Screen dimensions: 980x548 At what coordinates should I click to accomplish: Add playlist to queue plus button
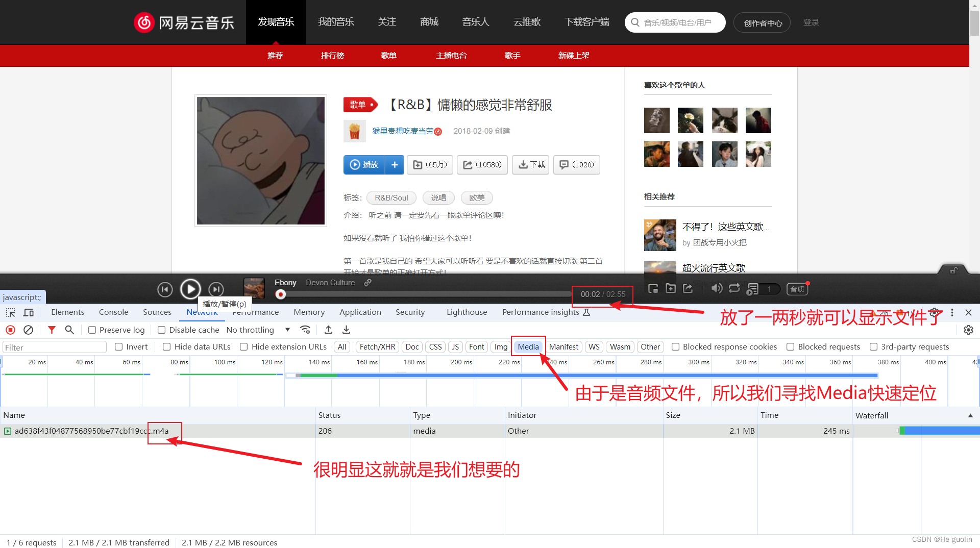click(394, 165)
